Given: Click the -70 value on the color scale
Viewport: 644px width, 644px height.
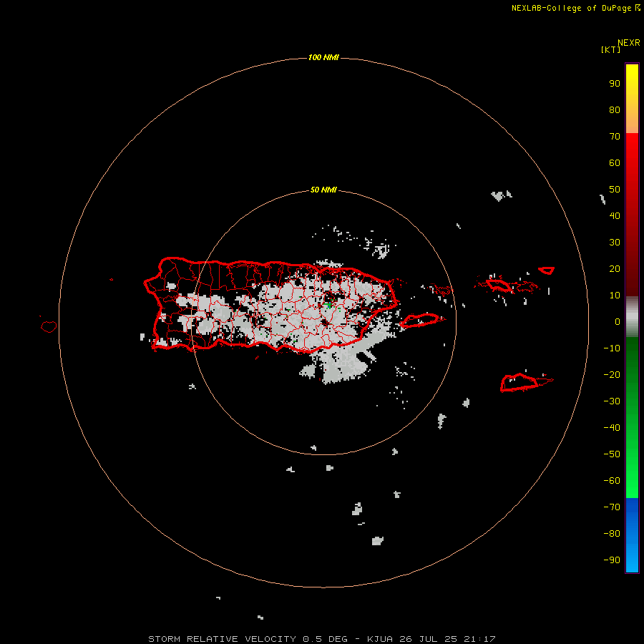Looking at the screenshot, I should [612, 507].
